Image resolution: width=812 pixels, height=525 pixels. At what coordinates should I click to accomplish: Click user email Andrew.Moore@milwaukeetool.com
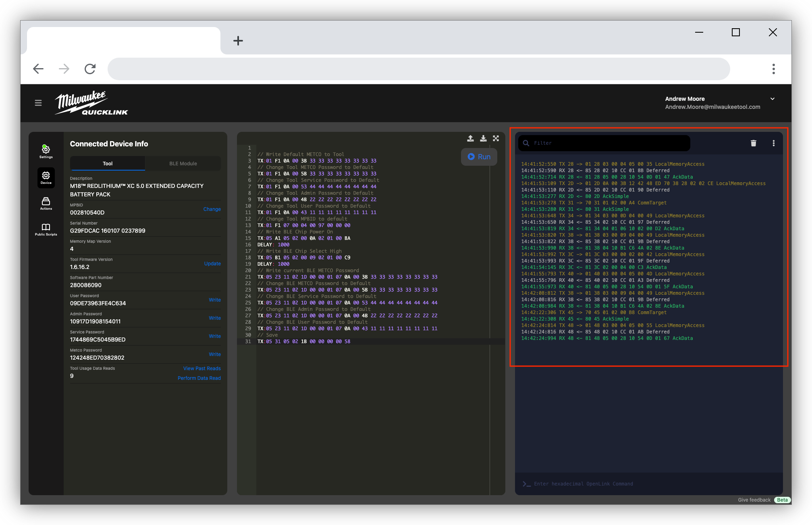click(712, 107)
